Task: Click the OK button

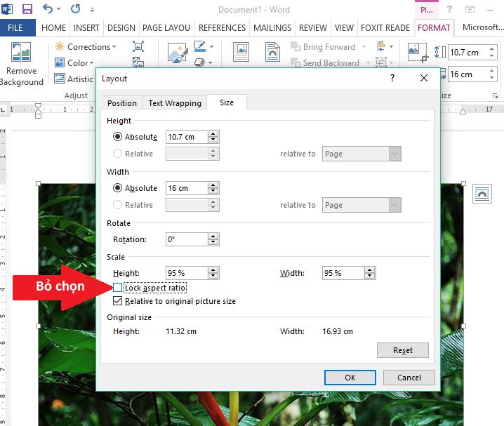Action: 350,378
